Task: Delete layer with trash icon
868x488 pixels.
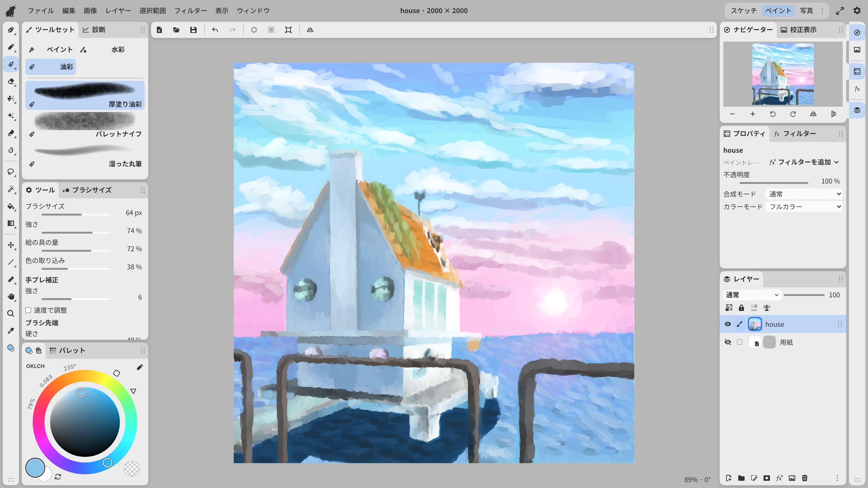Action: [805, 478]
